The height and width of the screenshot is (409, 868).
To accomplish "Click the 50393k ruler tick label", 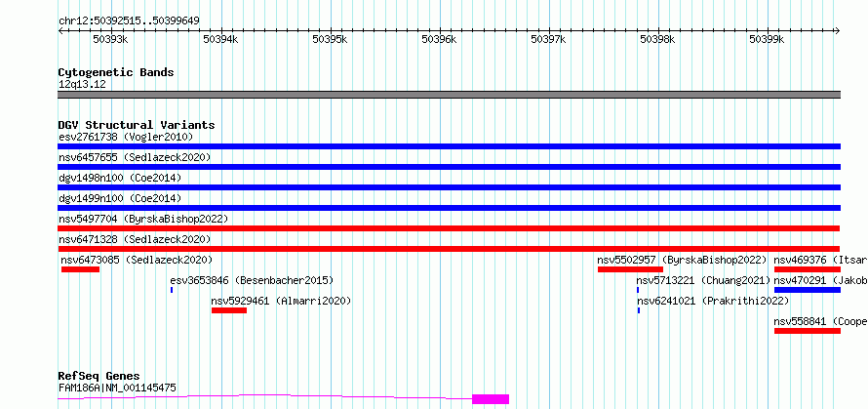I will (111, 39).
